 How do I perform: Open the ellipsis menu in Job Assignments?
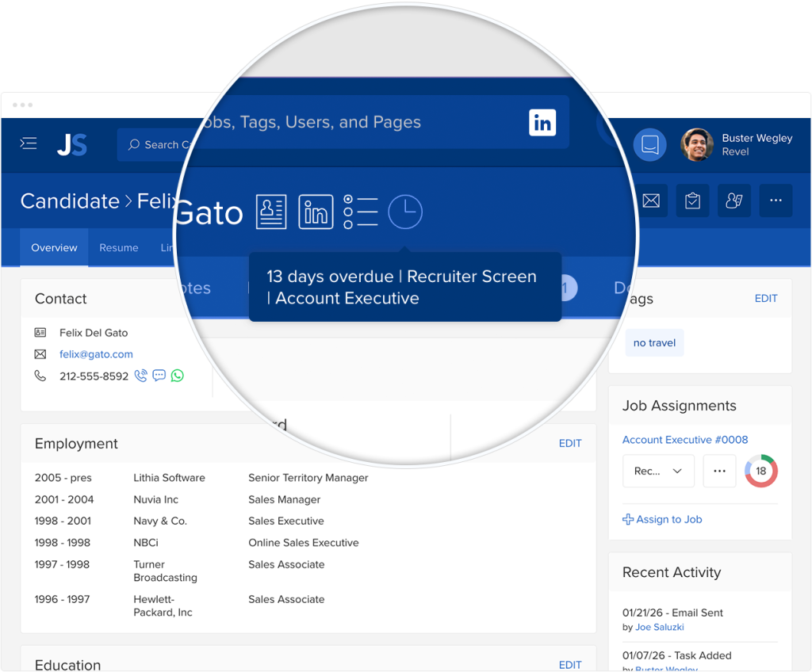point(719,471)
